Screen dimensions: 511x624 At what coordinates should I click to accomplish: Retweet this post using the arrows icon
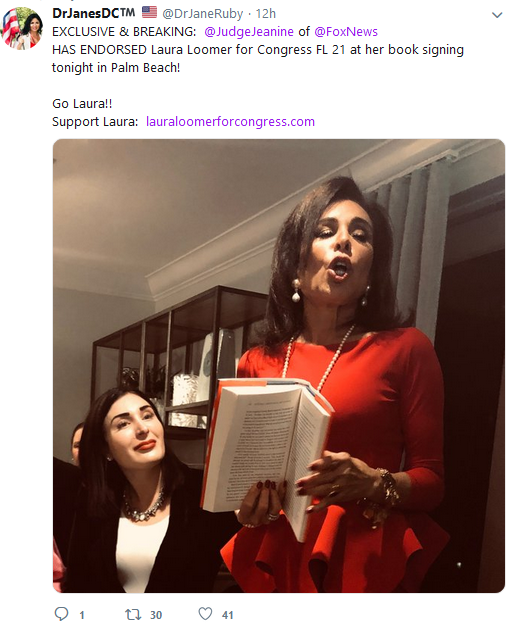133,614
